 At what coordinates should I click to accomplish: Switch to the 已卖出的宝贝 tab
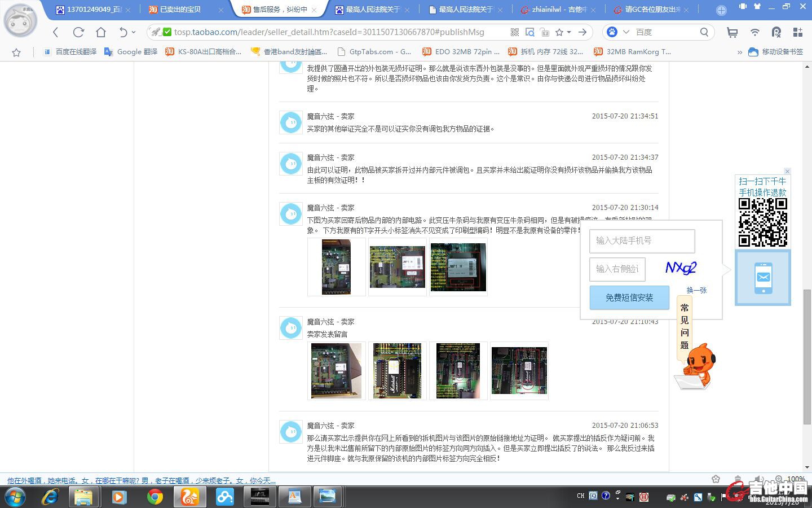point(180,10)
